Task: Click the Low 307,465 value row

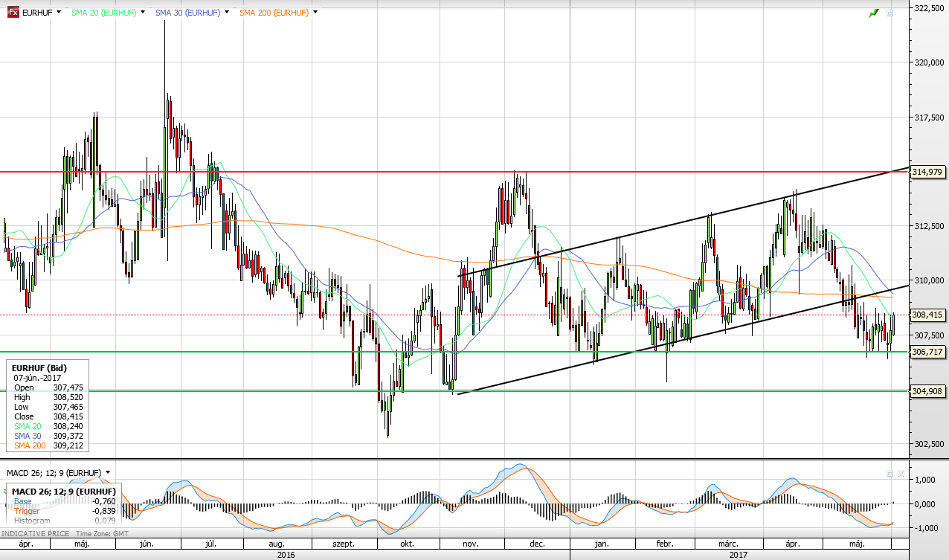Action: point(49,407)
